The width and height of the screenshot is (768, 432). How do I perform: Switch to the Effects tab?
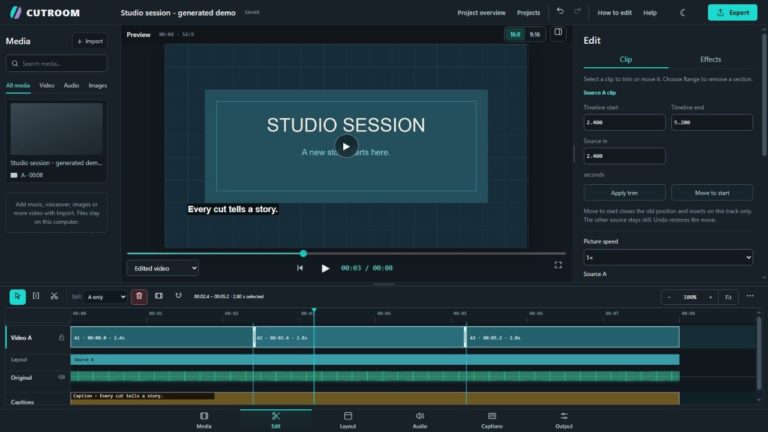pyautogui.click(x=710, y=59)
